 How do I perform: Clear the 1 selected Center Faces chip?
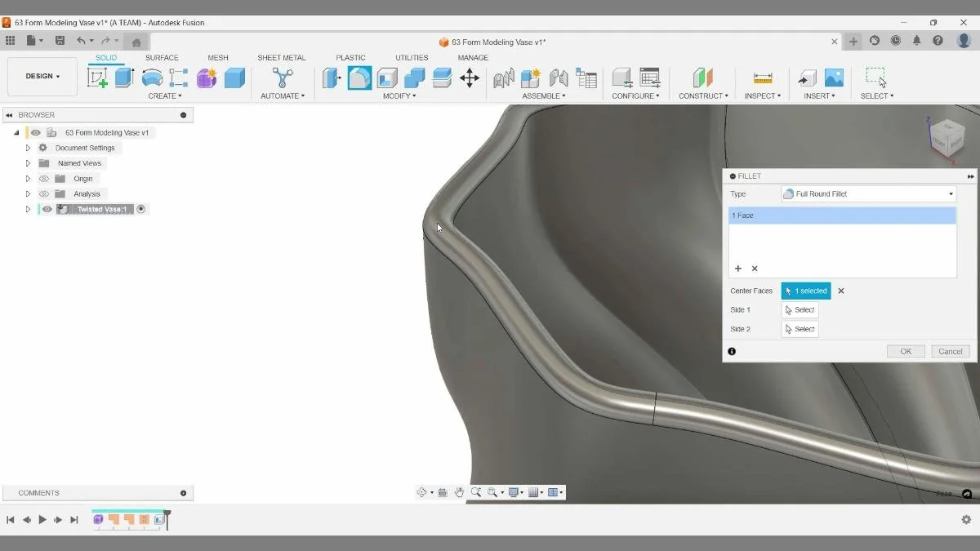(x=841, y=291)
